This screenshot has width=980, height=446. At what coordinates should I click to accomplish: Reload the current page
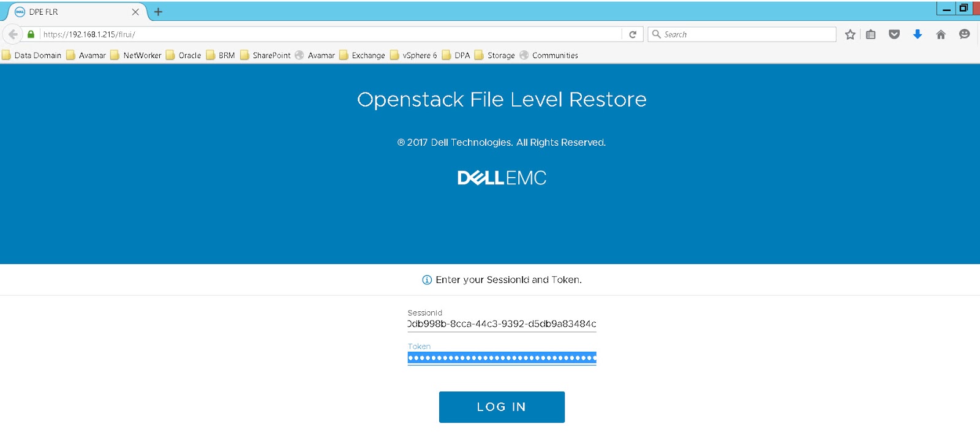click(633, 34)
